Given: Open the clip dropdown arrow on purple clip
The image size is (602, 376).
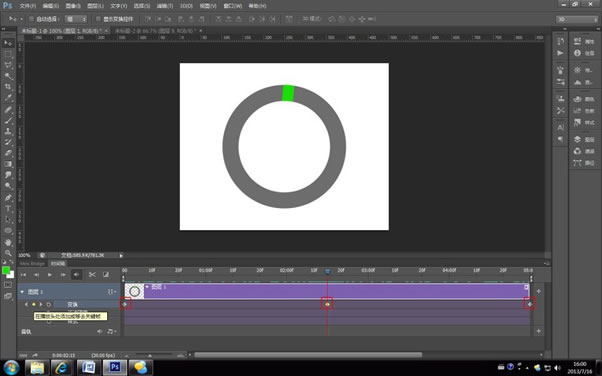Looking at the screenshot, I should [147, 287].
